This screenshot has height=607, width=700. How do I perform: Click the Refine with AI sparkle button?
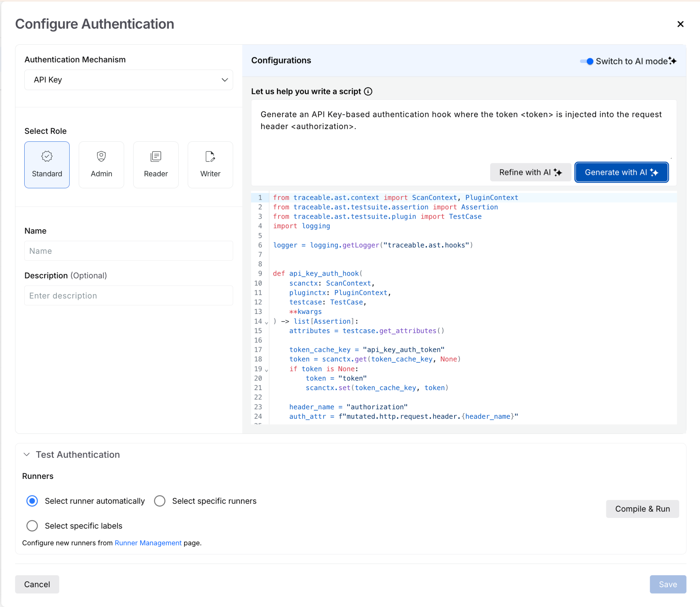(530, 173)
